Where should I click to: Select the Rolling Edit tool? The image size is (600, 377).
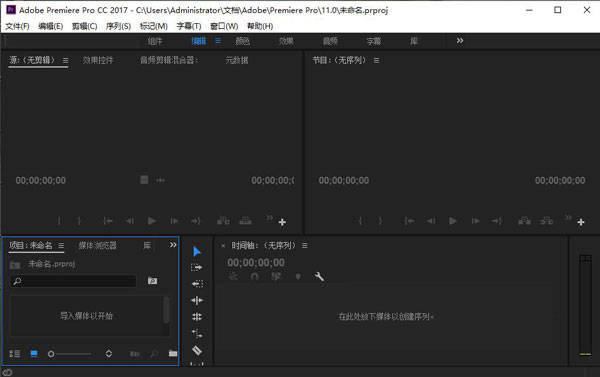pos(197,317)
